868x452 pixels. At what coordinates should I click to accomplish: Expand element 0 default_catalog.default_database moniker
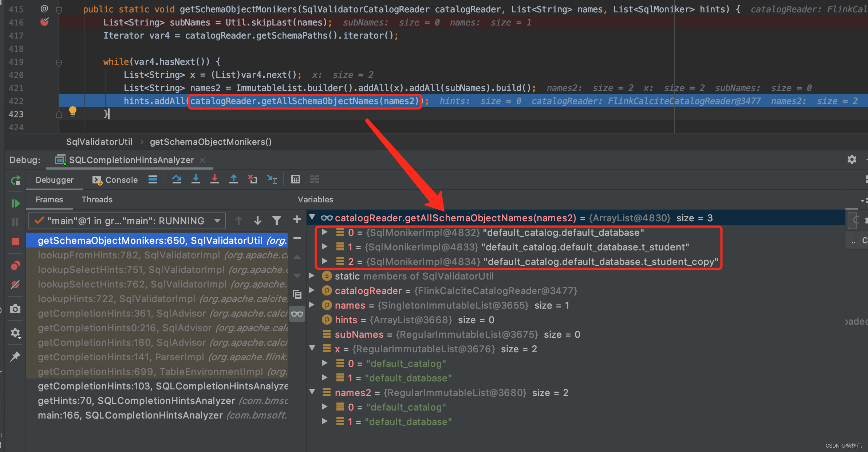[x=324, y=232]
